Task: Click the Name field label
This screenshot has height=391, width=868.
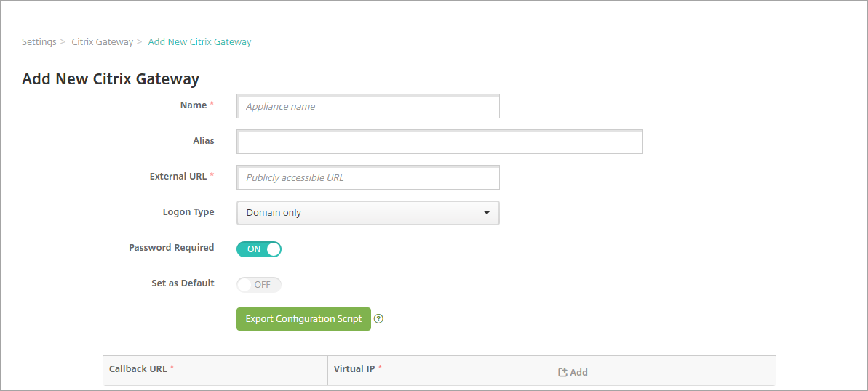Action: pos(194,105)
